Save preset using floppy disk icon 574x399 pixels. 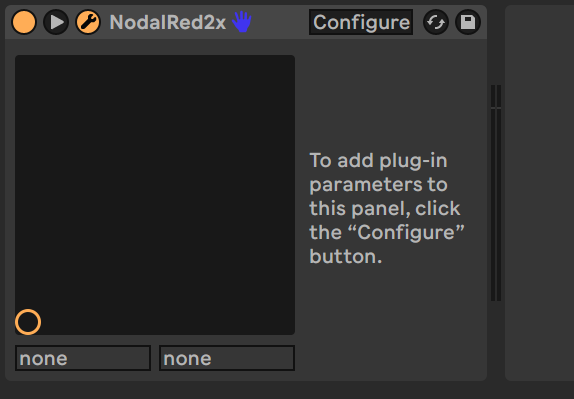click(468, 22)
